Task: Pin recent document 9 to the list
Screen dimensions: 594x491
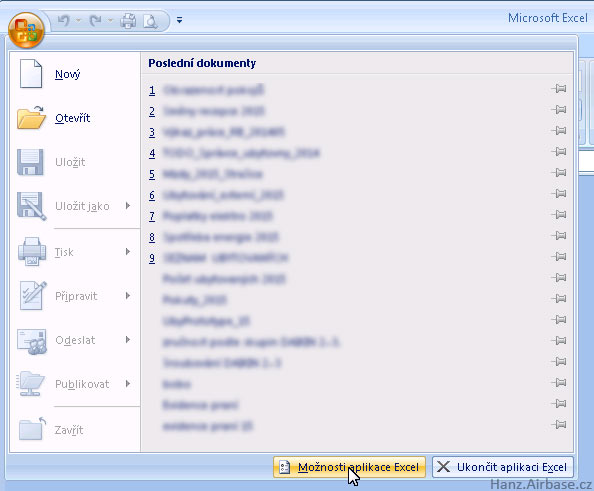Action: click(559, 256)
